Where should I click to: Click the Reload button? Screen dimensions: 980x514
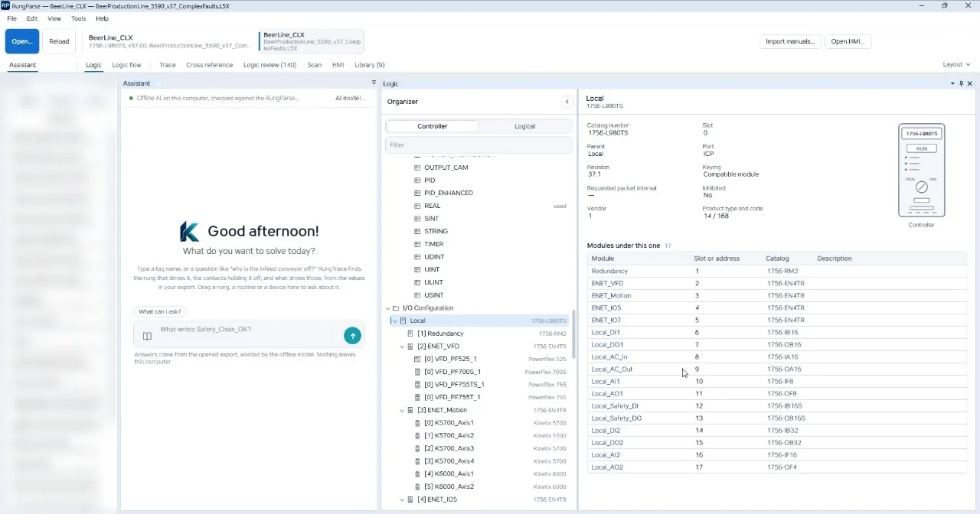tap(59, 41)
